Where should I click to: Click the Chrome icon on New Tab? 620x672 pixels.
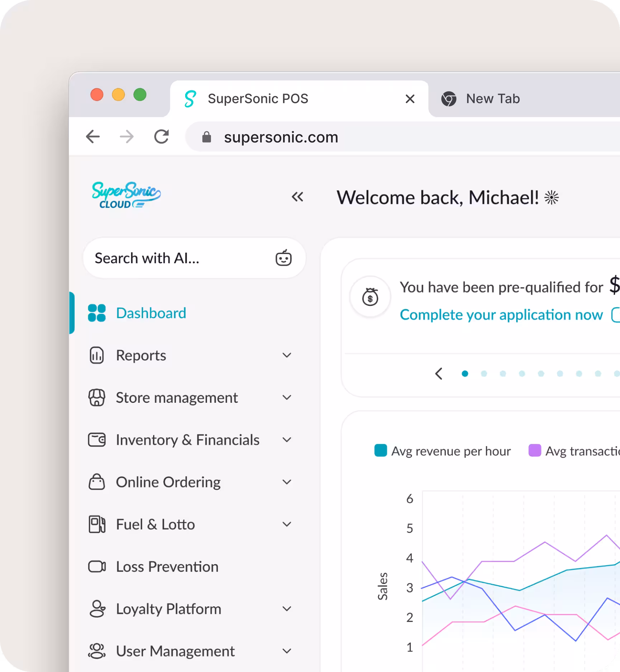pyautogui.click(x=449, y=99)
